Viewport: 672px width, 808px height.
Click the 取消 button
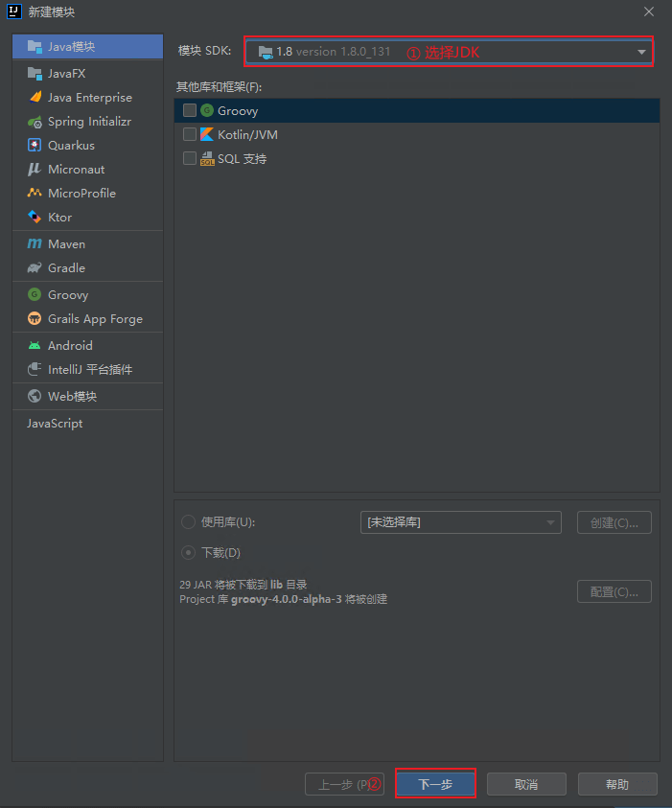(x=526, y=784)
